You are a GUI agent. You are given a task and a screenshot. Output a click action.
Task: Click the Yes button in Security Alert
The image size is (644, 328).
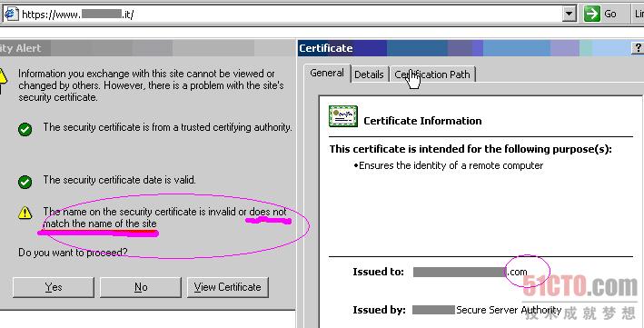click(x=54, y=287)
